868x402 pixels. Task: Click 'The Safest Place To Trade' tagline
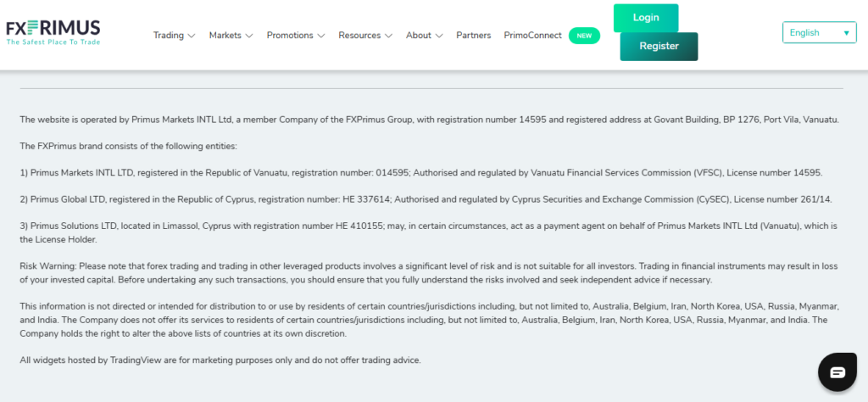point(53,42)
